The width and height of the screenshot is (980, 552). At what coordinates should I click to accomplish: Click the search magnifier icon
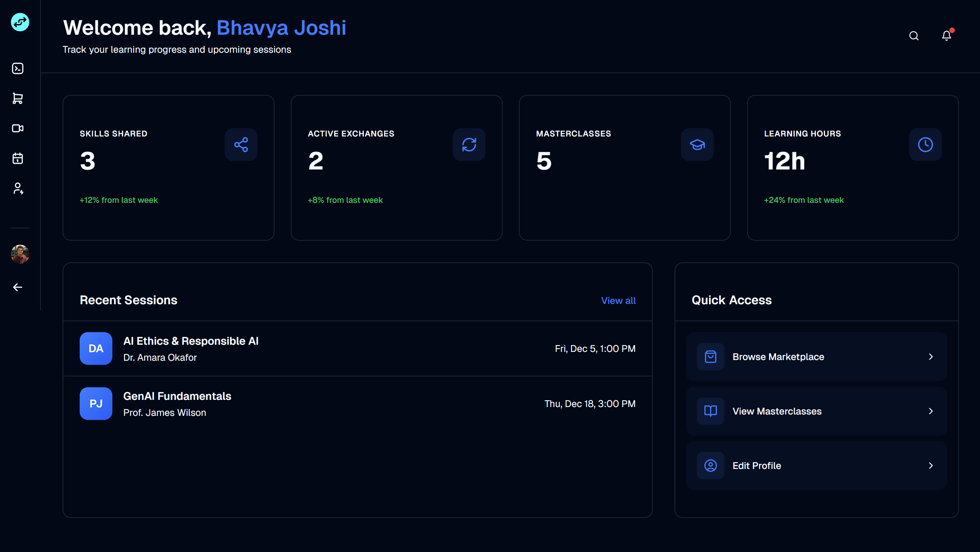point(914,36)
